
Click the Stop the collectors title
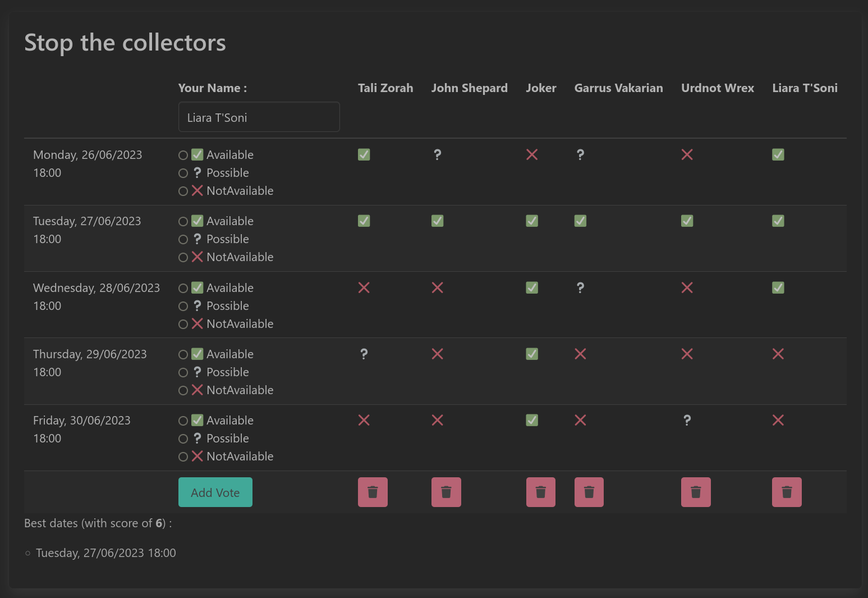125,43
